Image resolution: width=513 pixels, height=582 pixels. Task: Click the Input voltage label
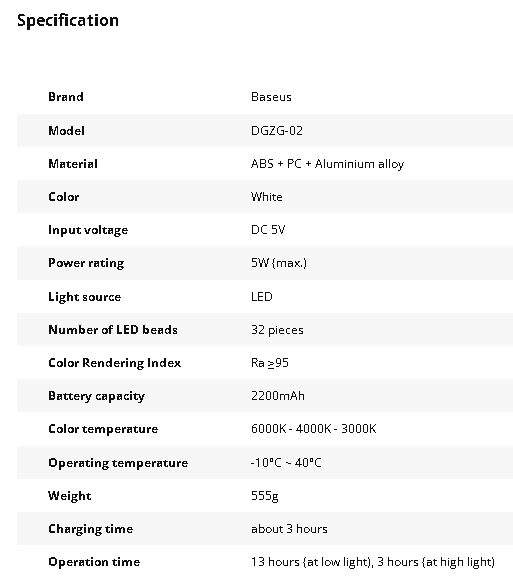pos(88,230)
